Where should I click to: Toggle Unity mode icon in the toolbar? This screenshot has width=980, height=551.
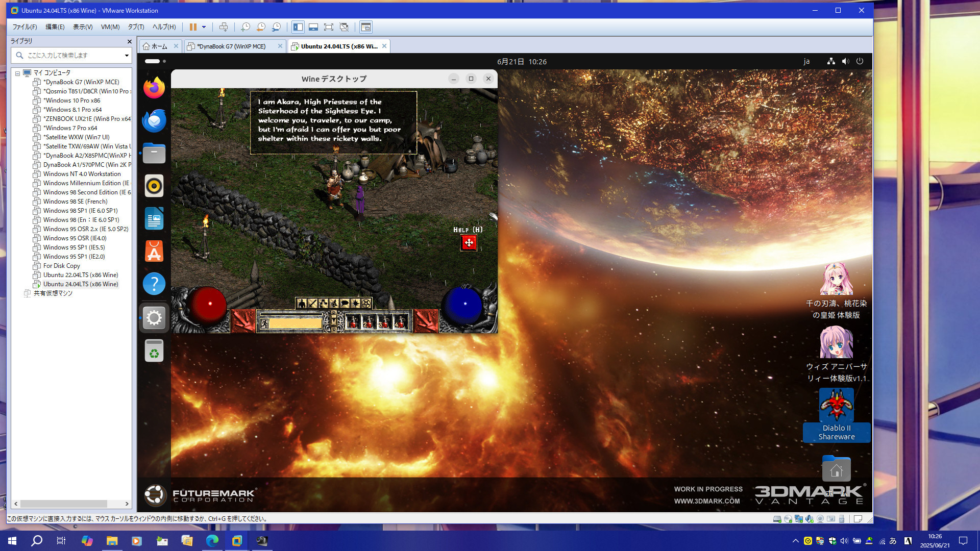click(344, 27)
